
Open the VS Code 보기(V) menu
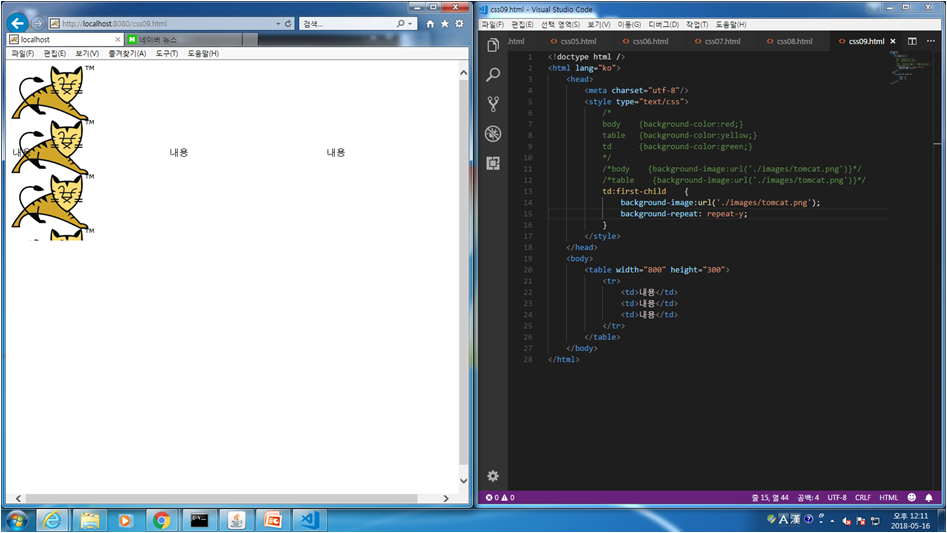[x=599, y=24]
